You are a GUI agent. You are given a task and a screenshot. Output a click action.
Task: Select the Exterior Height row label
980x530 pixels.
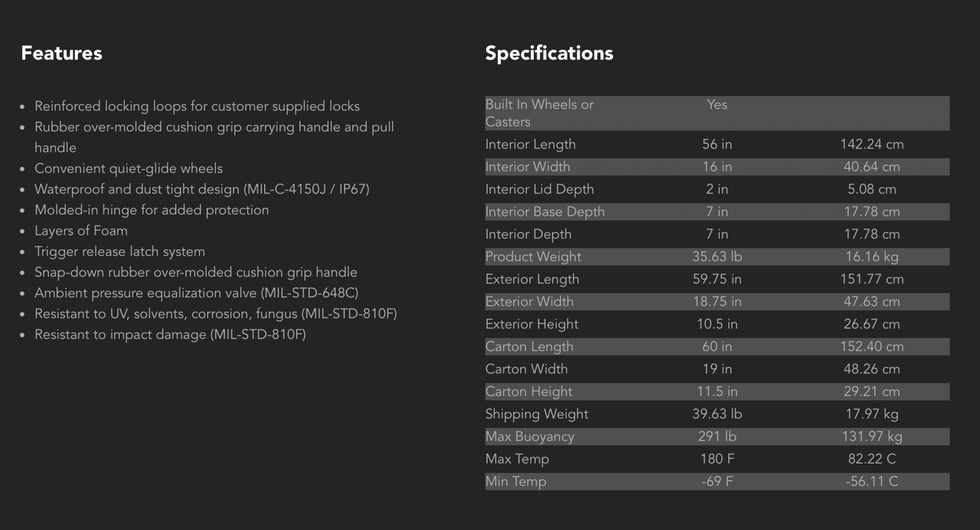click(532, 324)
